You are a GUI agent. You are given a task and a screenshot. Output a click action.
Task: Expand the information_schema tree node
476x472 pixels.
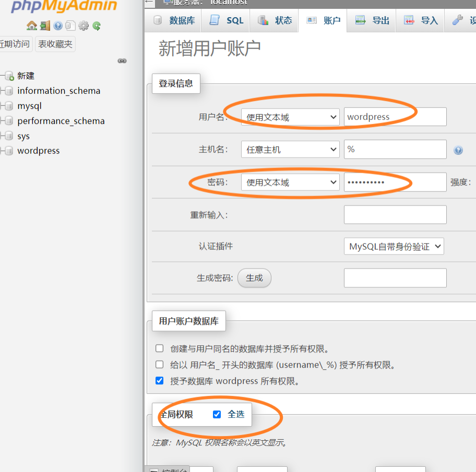click(x=2, y=90)
